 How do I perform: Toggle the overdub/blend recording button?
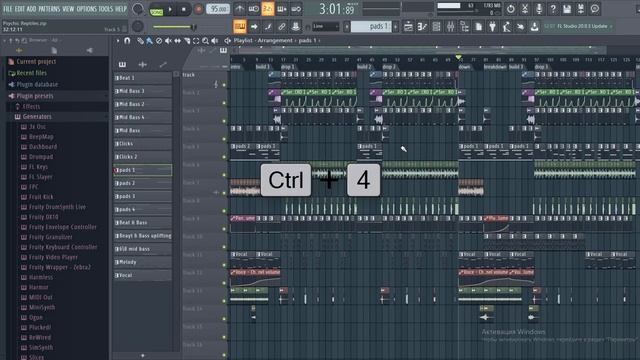tap(282, 9)
